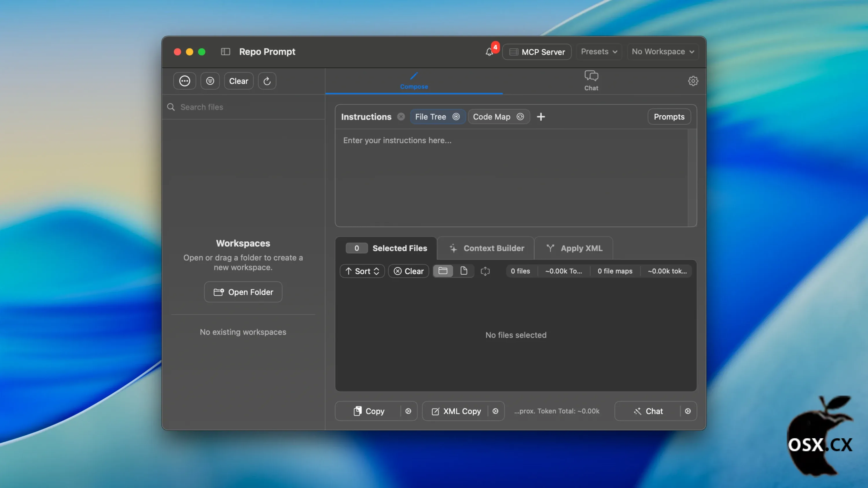
Task: Open notifications bell with badge
Action: [490, 52]
